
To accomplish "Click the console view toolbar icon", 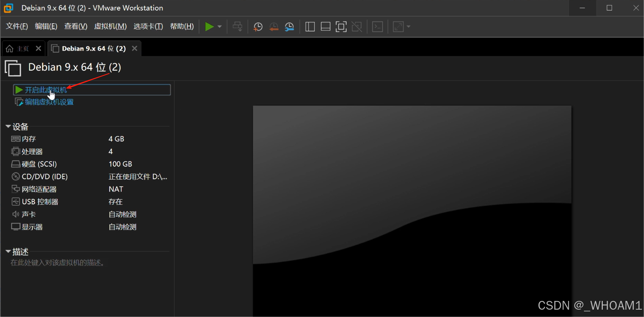I will pyautogui.click(x=378, y=27).
